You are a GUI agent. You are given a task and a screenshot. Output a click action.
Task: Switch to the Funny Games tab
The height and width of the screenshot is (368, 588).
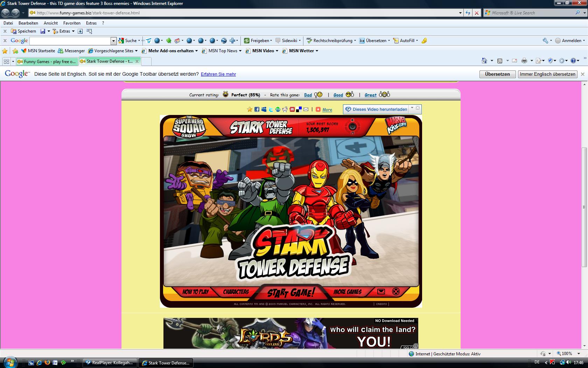tap(47, 61)
